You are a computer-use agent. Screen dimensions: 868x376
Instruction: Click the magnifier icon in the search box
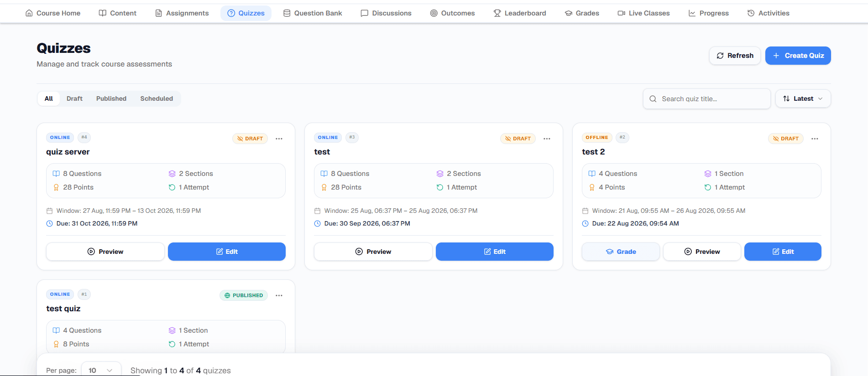click(x=653, y=99)
